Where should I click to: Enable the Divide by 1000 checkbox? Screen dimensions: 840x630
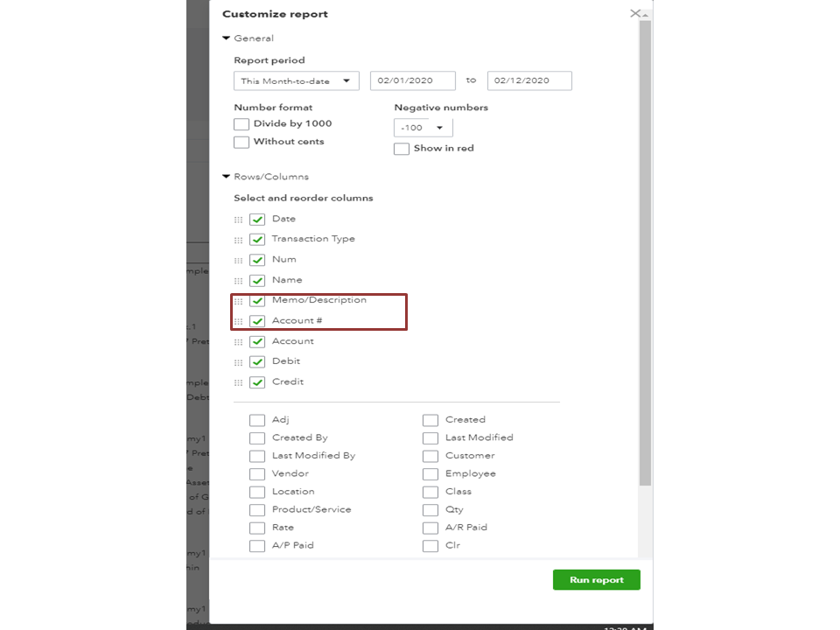(241, 124)
